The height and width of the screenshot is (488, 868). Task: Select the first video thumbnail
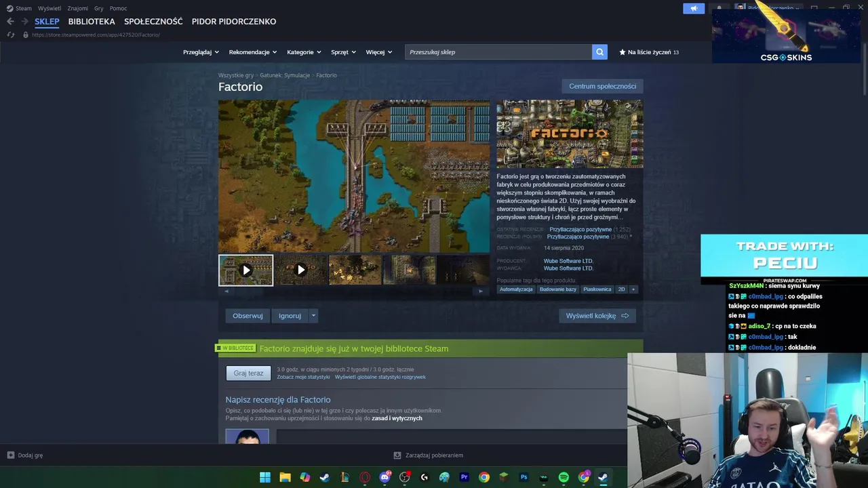coord(245,270)
